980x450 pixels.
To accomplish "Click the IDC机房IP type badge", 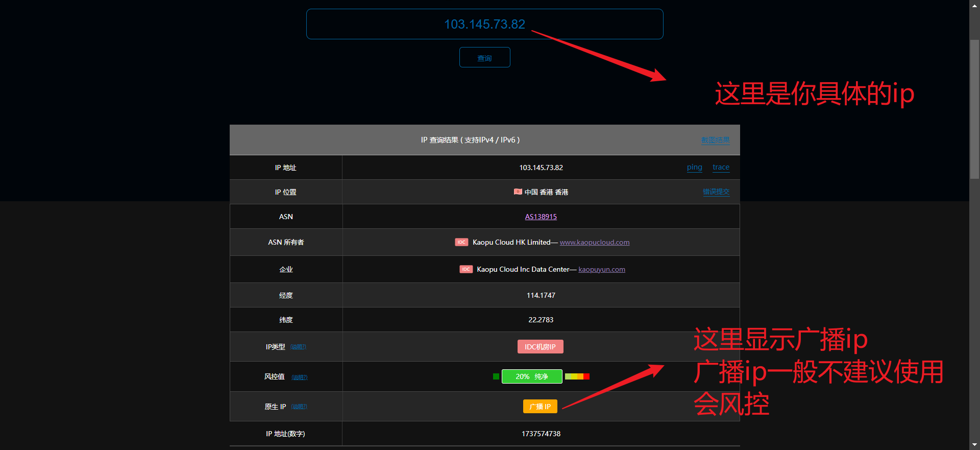I will click(540, 347).
